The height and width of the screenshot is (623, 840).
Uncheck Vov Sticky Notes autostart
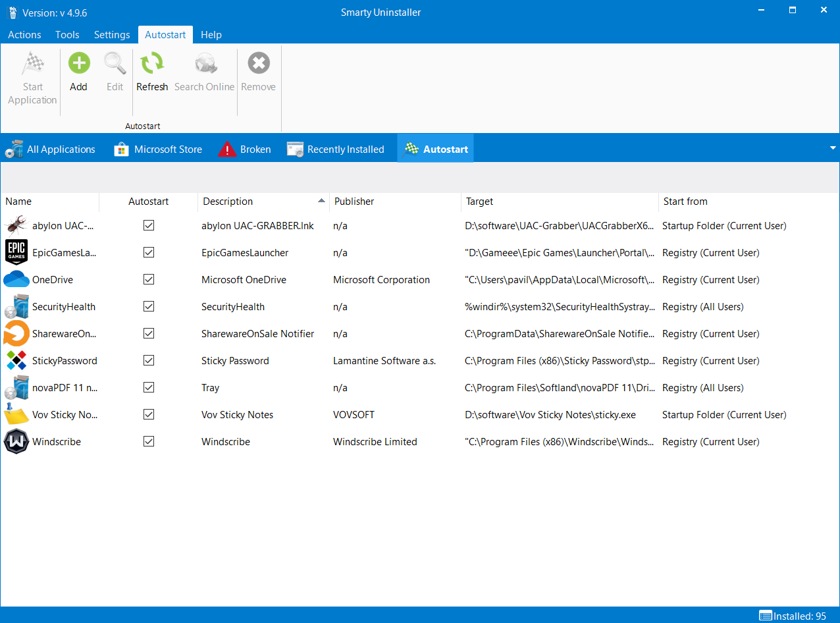(149, 414)
